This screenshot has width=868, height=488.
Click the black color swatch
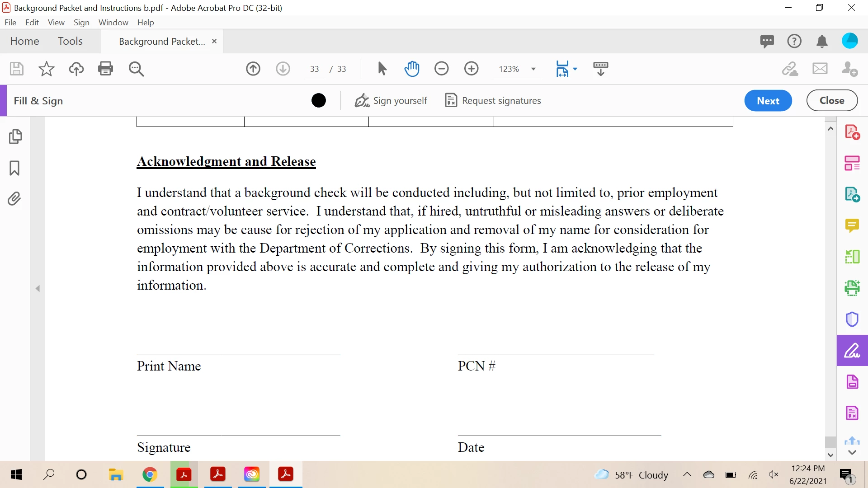coord(318,100)
